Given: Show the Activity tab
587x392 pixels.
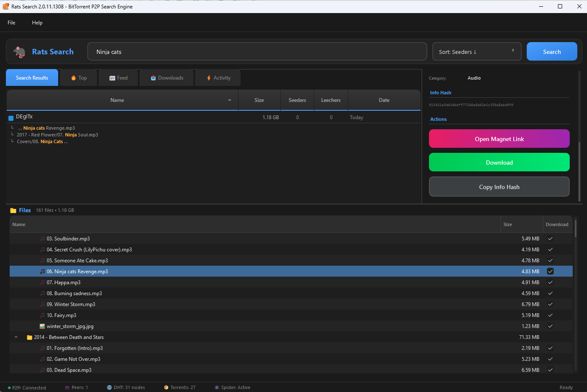Looking at the screenshot, I should 218,78.
